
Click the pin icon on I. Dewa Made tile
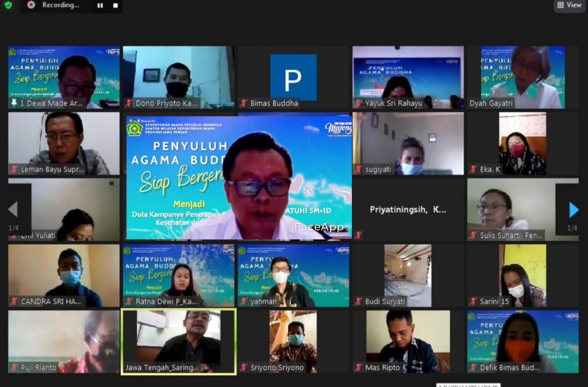pyautogui.click(x=14, y=103)
